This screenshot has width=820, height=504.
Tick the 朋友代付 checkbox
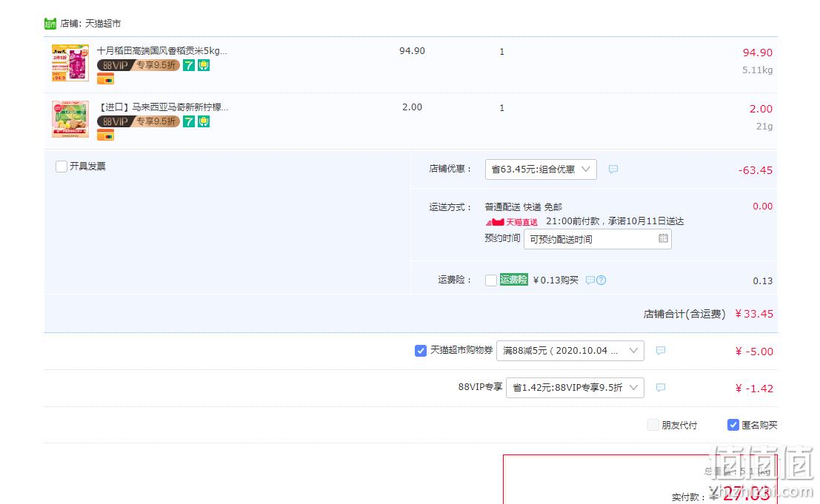pos(653,425)
